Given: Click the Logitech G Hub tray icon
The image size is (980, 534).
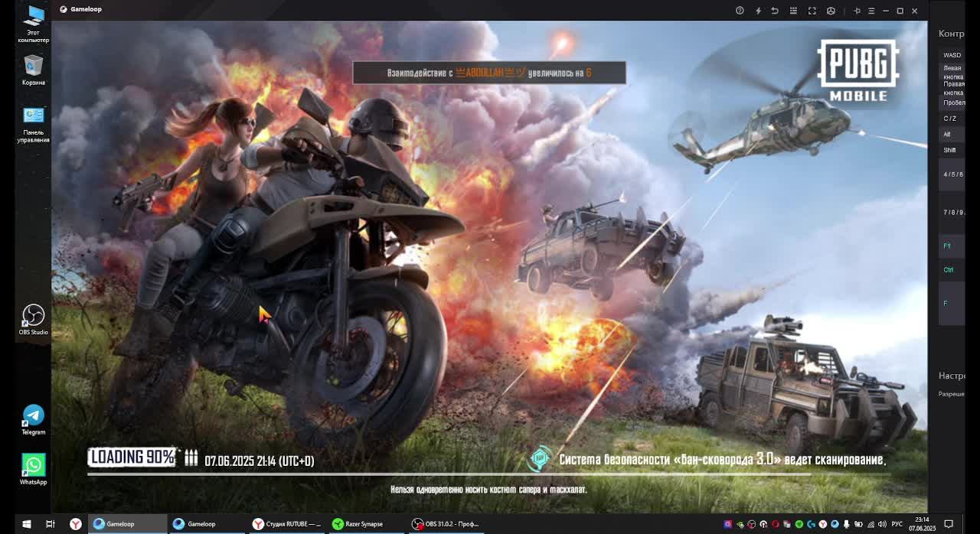Looking at the screenshot, I should click(x=811, y=524).
